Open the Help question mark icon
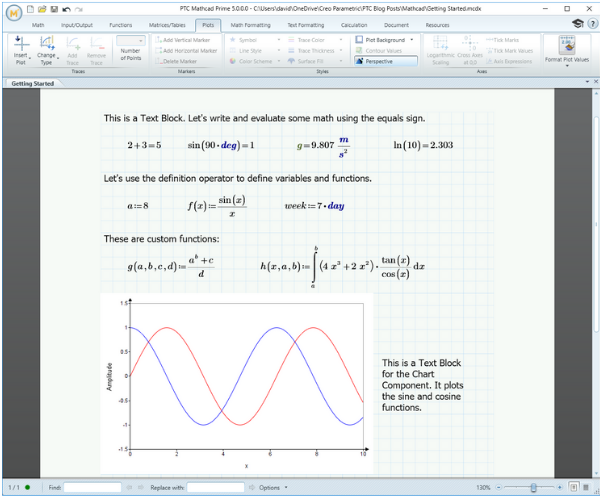The height and width of the screenshot is (500, 600). (x=590, y=23)
